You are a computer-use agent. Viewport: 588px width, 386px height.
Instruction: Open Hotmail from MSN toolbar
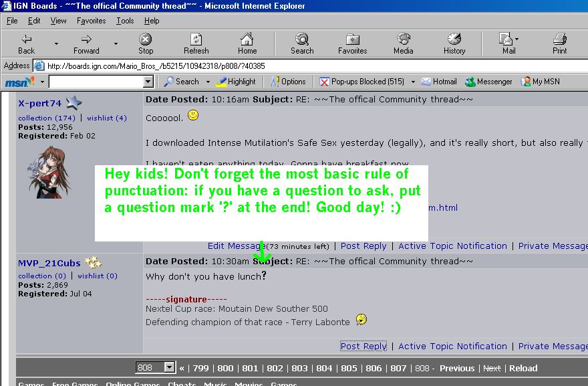tap(439, 82)
